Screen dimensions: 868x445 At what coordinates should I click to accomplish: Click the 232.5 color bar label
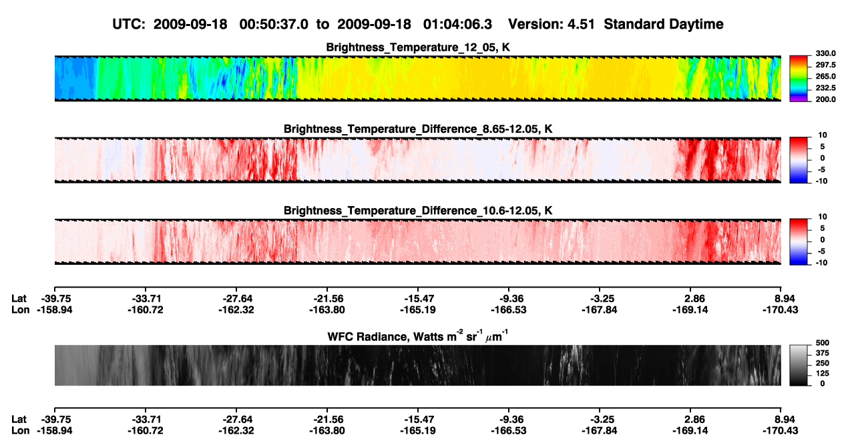click(x=825, y=87)
